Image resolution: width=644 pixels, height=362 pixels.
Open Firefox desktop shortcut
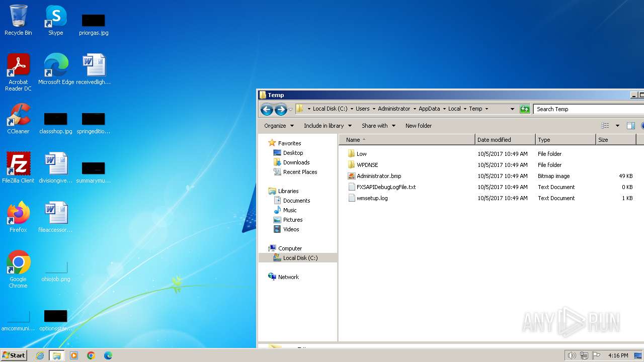coord(18,217)
